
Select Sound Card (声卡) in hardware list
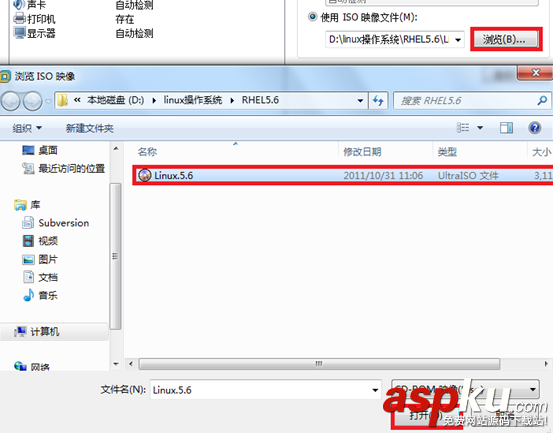(x=29, y=5)
